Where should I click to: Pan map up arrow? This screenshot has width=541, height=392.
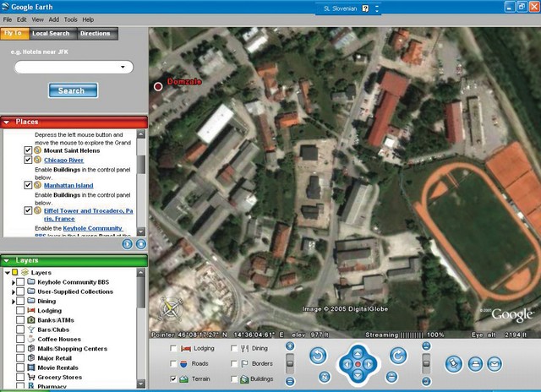(x=358, y=353)
